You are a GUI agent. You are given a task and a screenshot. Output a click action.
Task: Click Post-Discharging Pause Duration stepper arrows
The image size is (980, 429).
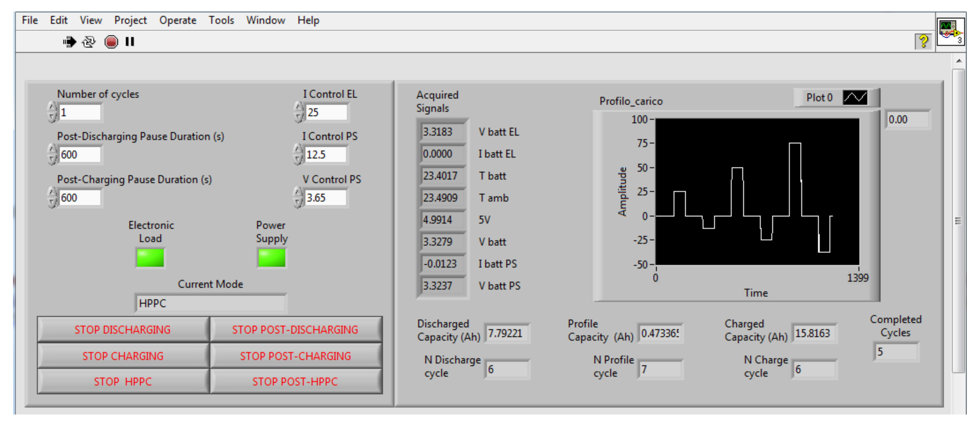pyautogui.click(x=52, y=154)
